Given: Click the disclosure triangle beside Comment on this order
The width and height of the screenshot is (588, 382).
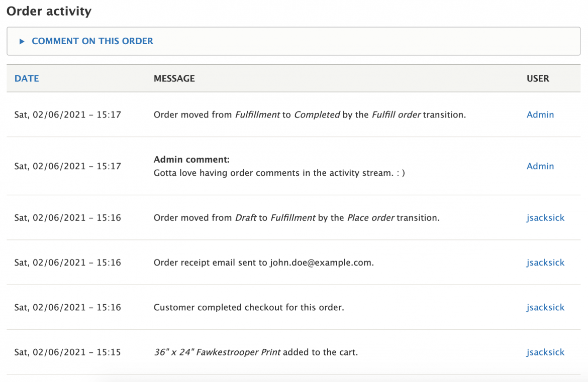Looking at the screenshot, I should point(22,42).
